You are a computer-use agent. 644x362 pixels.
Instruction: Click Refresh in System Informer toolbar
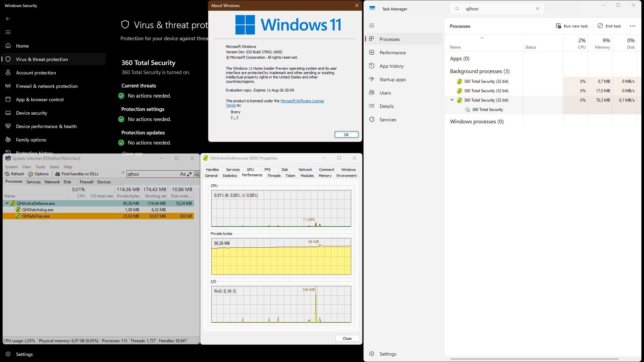pyautogui.click(x=14, y=174)
